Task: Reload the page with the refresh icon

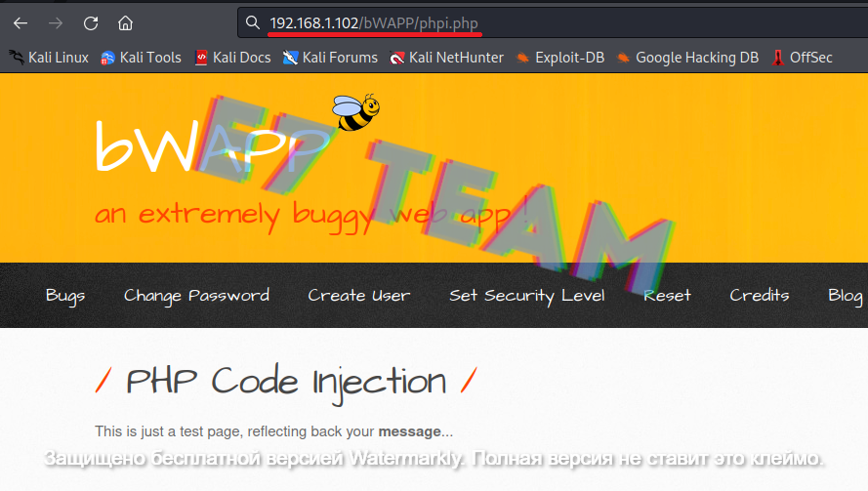Action: click(x=91, y=23)
